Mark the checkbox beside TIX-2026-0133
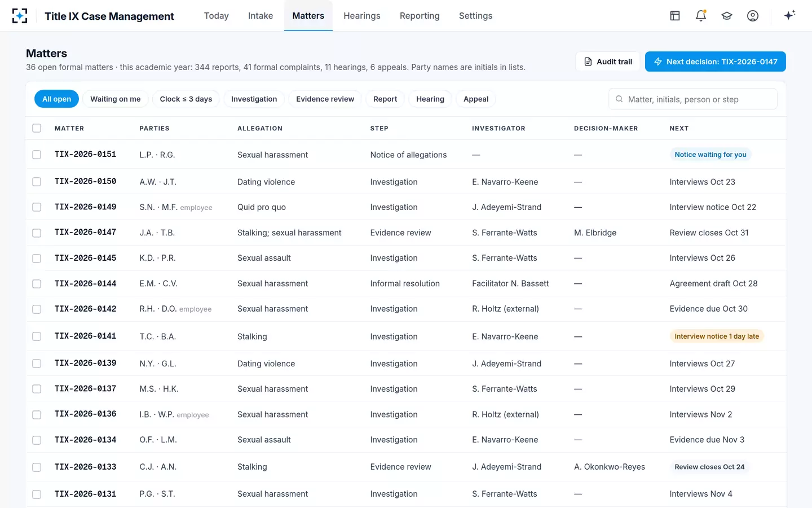The height and width of the screenshot is (508, 812). click(x=37, y=467)
